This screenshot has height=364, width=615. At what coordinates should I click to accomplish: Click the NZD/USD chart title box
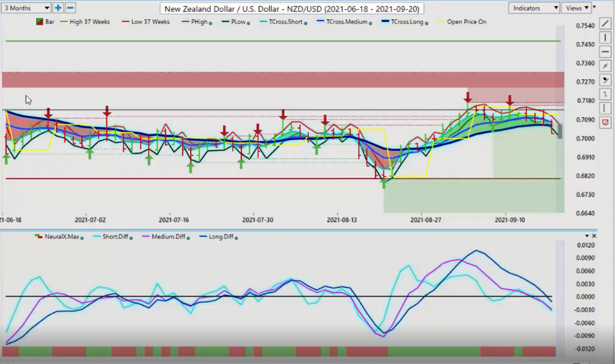tap(292, 8)
